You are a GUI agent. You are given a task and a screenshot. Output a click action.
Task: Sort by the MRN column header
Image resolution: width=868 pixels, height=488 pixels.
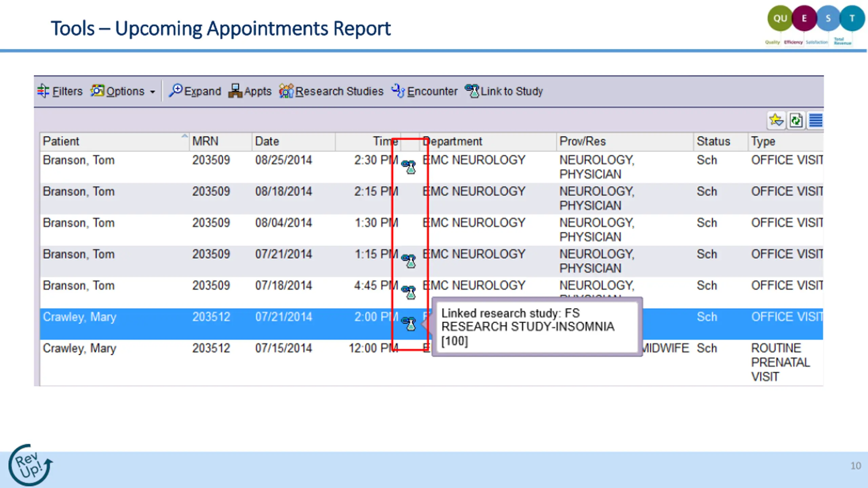(x=221, y=141)
